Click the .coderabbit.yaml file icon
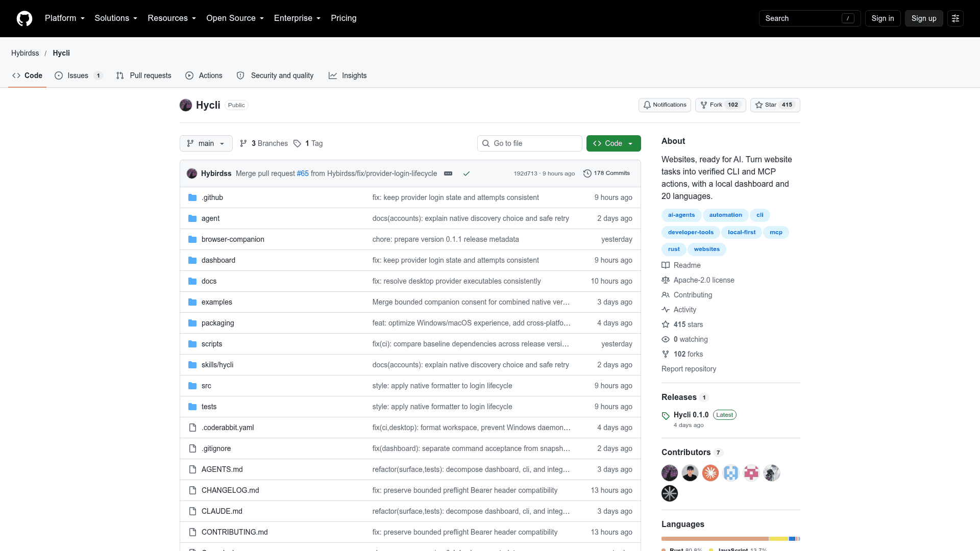The image size is (980, 551). [192, 428]
